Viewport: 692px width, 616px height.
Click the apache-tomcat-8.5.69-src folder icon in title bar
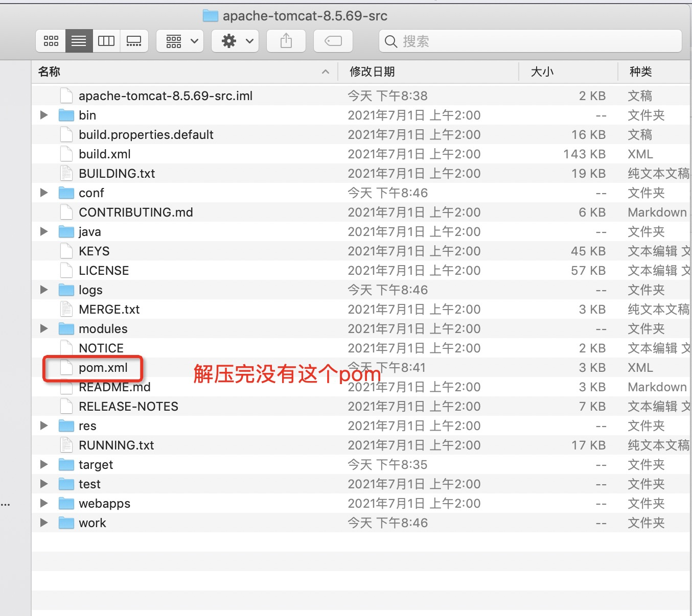coord(211,16)
